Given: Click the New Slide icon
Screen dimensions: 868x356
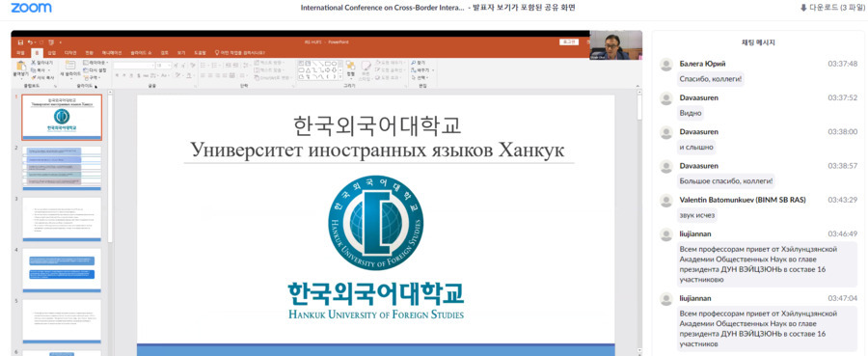Looking at the screenshot, I should point(70,65).
